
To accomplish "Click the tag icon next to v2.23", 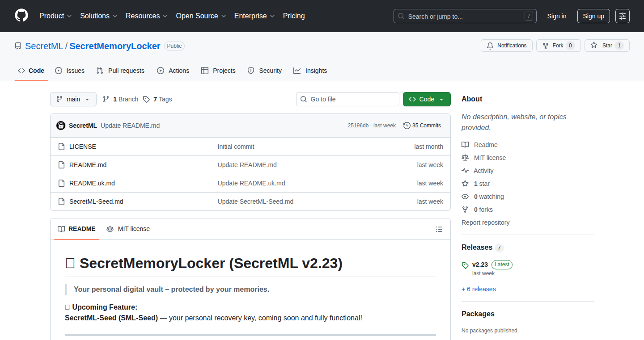I will pyautogui.click(x=465, y=265).
